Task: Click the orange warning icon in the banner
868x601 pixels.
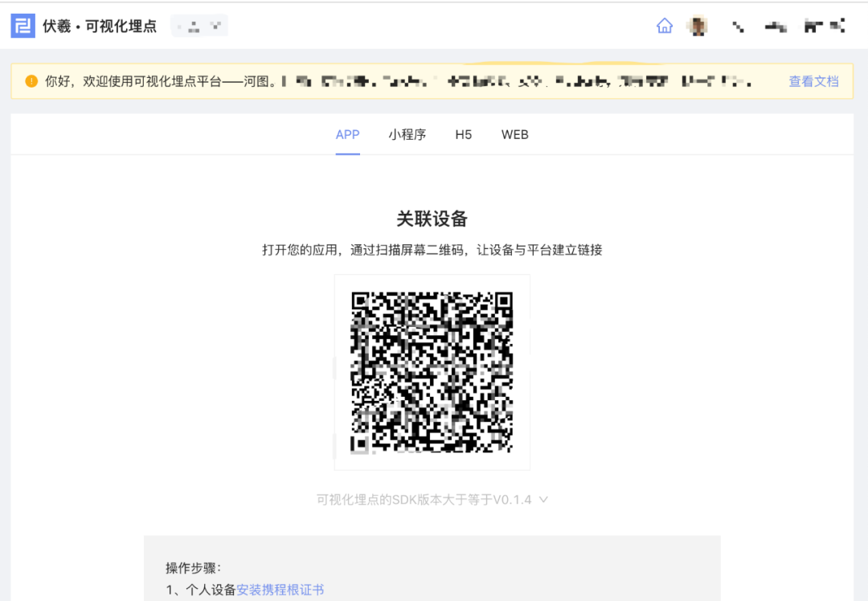Action: [x=31, y=81]
